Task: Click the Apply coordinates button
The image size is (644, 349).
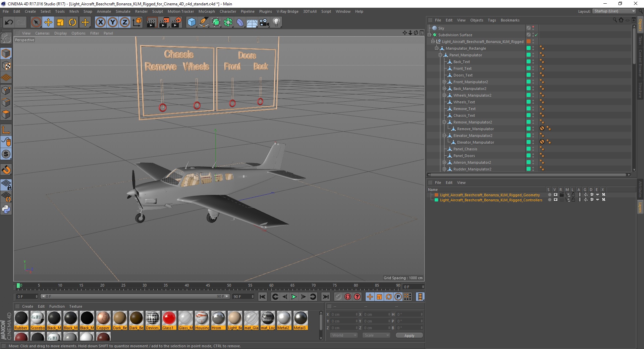Action: (409, 335)
